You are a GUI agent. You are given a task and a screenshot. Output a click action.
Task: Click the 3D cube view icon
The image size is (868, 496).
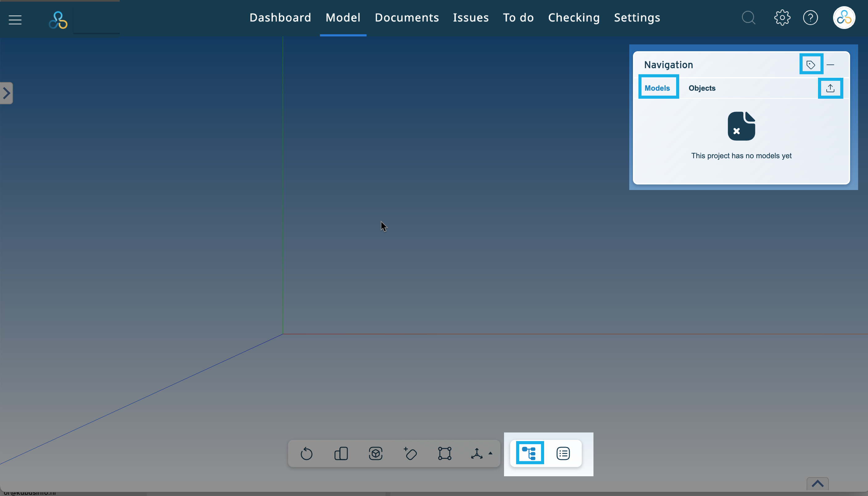[x=375, y=453]
